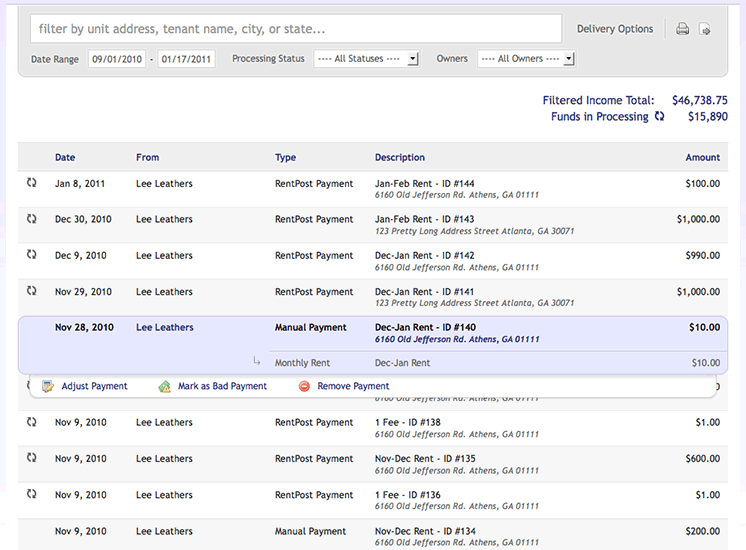Click the $600.00 amount
This screenshot has height=550, width=746.
(703, 459)
